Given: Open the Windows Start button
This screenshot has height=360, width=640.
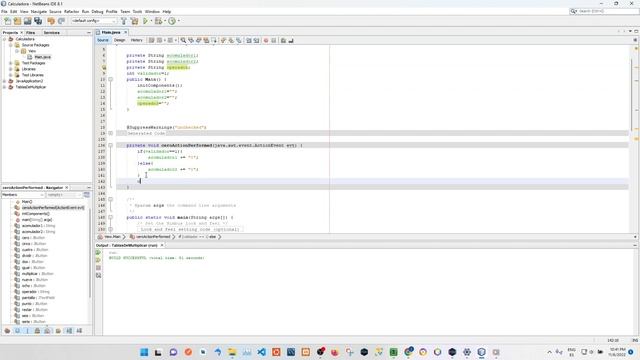Looking at the screenshot, I should click(x=144, y=352).
